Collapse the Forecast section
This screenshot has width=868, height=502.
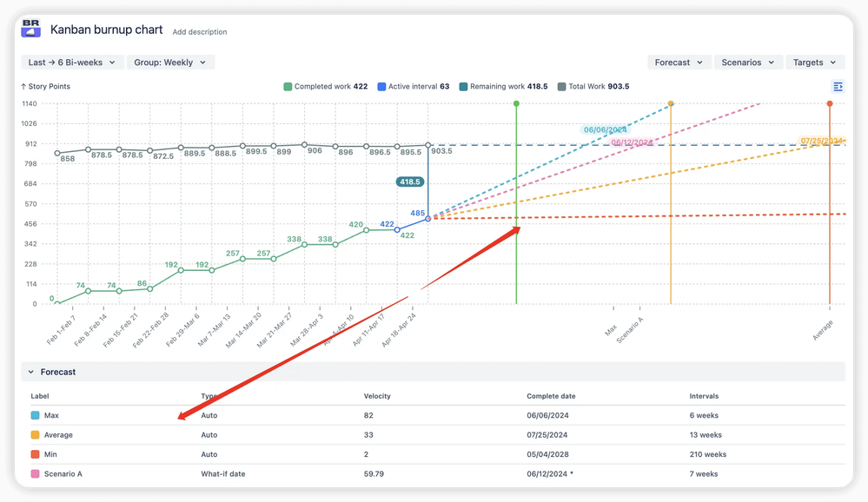(30, 372)
